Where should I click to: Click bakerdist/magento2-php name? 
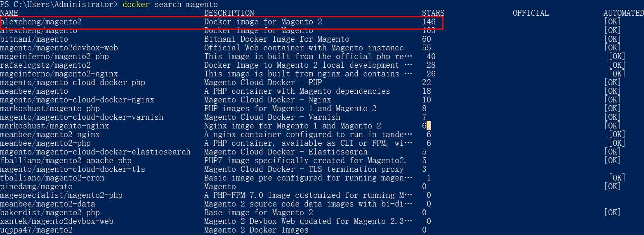(x=50, y=213)
